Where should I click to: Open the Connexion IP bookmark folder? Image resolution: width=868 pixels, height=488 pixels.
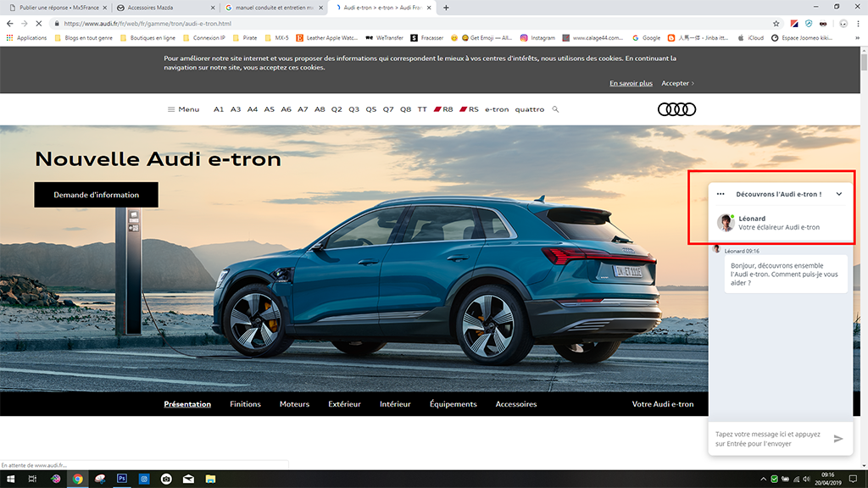pos(204,38)
